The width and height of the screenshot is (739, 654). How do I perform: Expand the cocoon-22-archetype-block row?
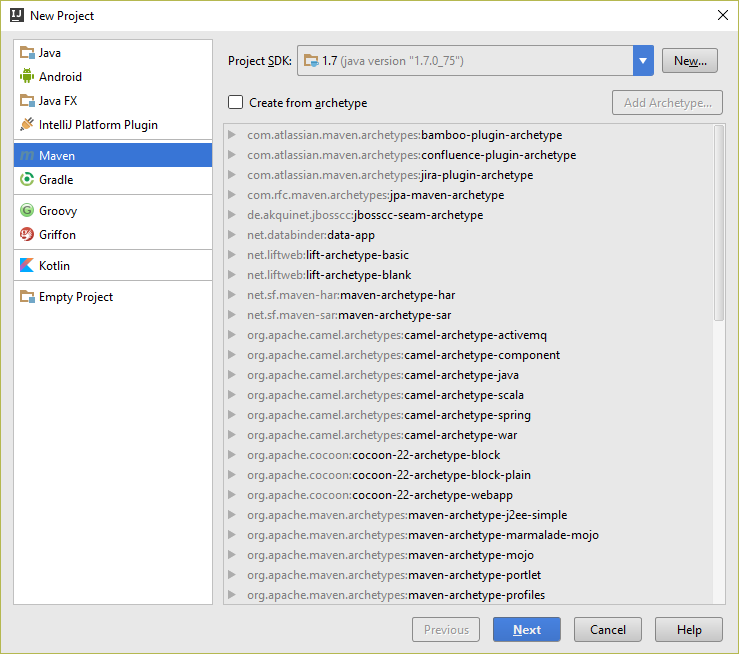232,455
